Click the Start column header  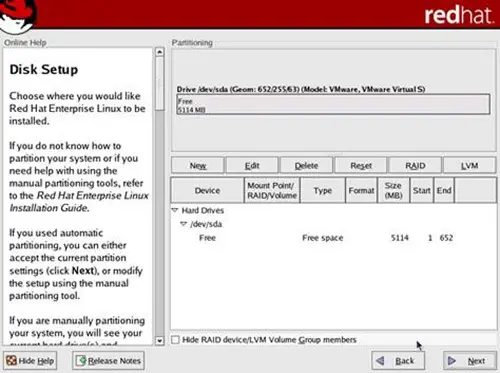(x=422, y=190)
